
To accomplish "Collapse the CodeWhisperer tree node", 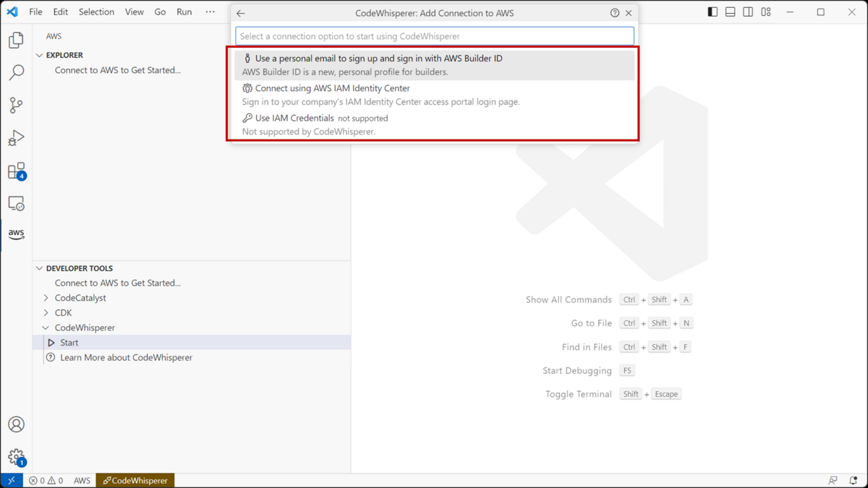I will coord(46,328).
